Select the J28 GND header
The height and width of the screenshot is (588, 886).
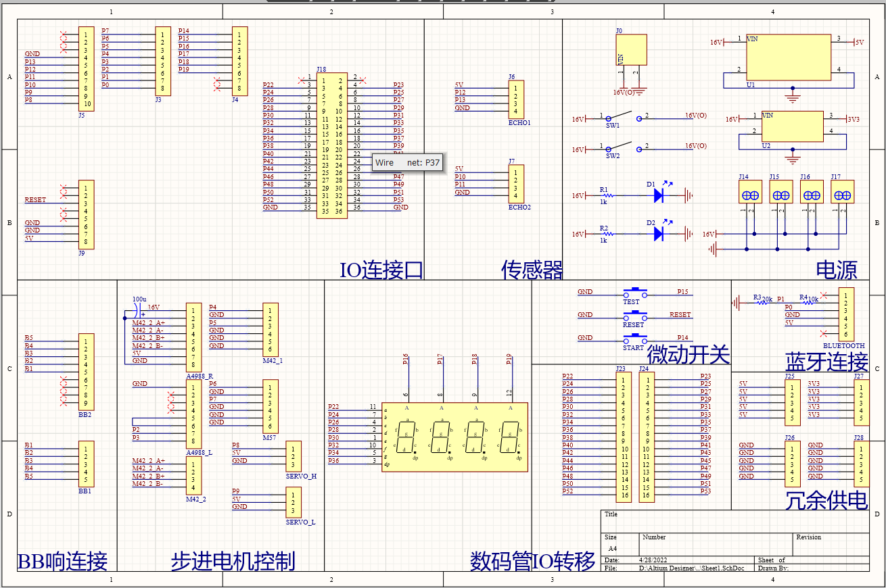point(861,464)
